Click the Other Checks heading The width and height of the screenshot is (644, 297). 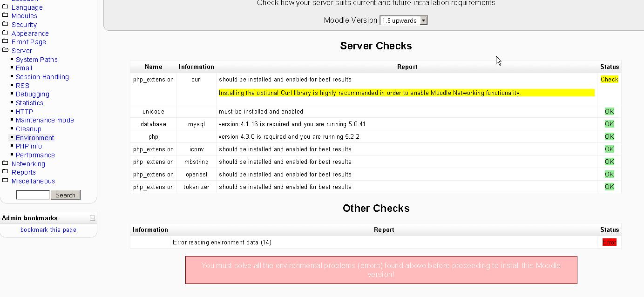[376, 209]
